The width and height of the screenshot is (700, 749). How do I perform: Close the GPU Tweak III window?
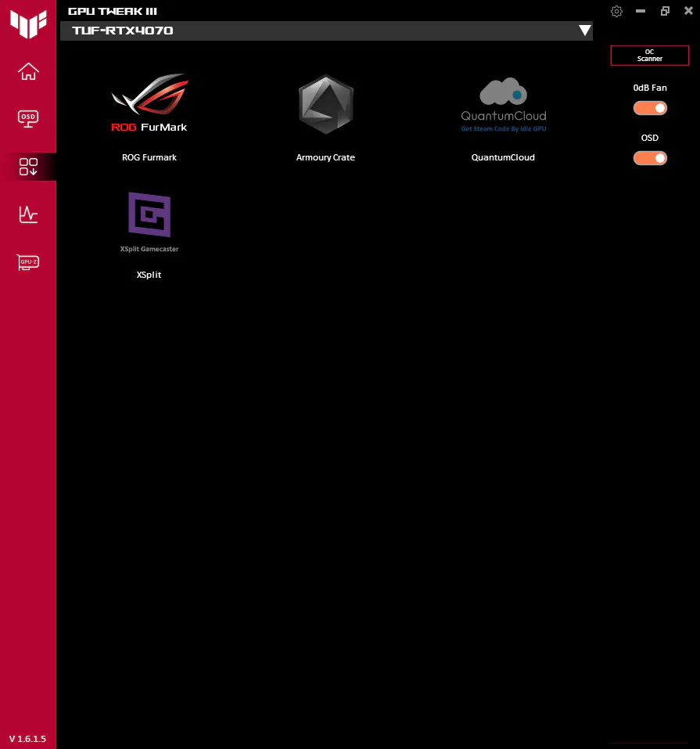(x=688, y=10)
